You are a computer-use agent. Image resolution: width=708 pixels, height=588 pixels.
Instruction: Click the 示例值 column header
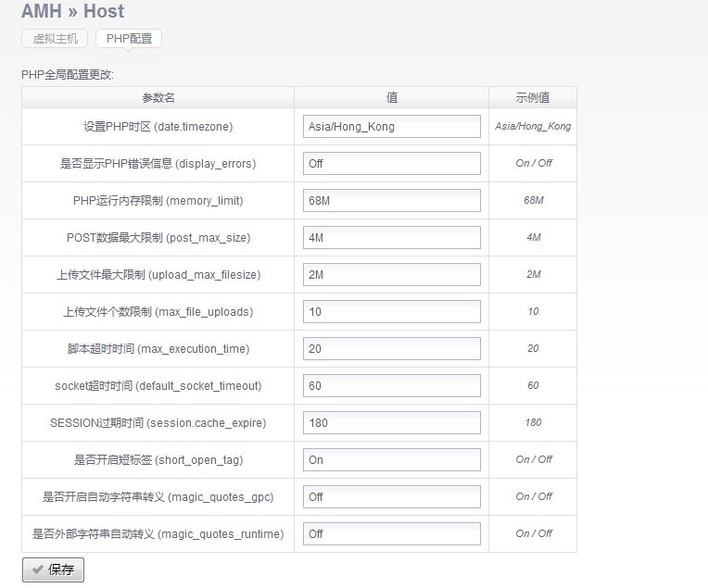tap(533, 97)
